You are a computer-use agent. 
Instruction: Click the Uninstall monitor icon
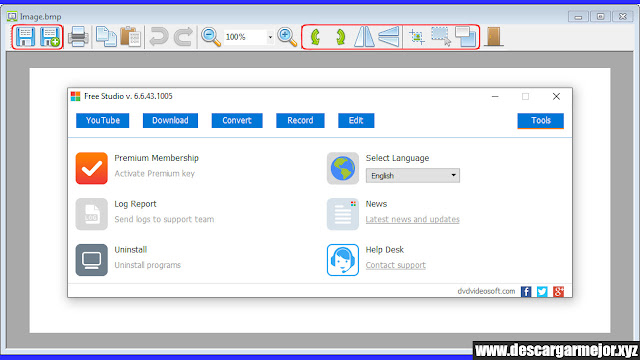(91, 260)
